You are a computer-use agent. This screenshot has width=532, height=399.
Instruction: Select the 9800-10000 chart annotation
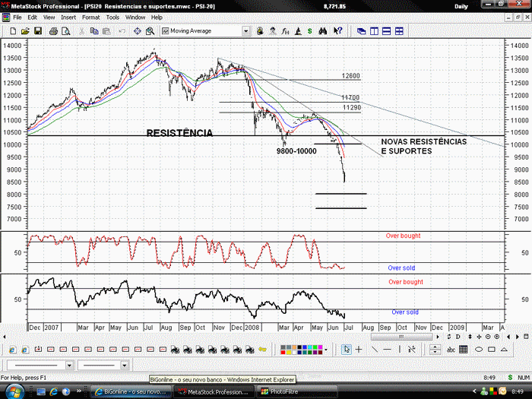click(x=296, y=151)
